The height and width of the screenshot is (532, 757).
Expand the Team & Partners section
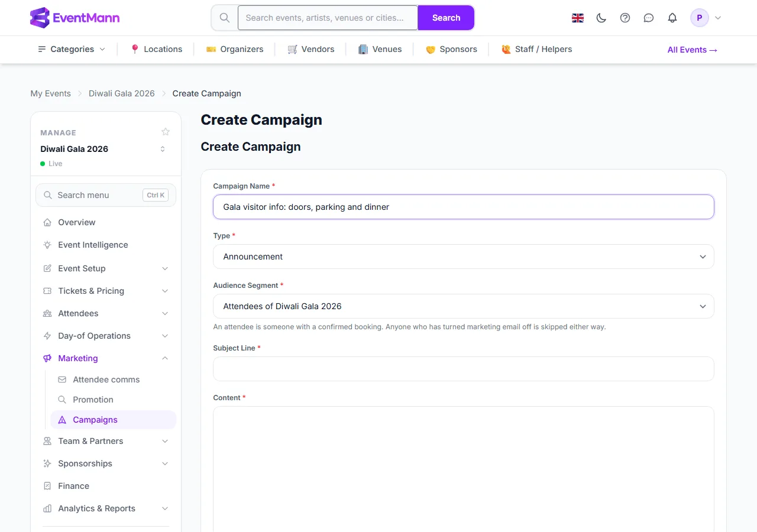tap(106, 441)
